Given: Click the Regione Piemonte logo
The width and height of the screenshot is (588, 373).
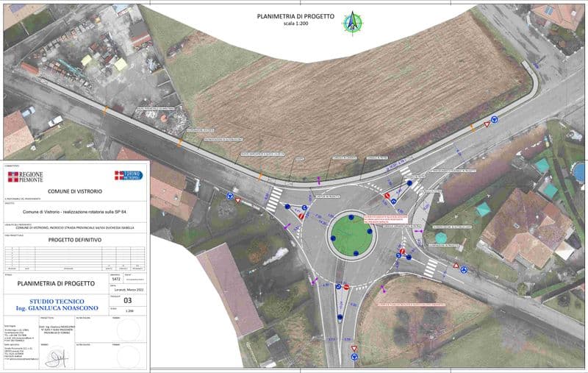Looking at the screenshot, I should tap(26, 177).
